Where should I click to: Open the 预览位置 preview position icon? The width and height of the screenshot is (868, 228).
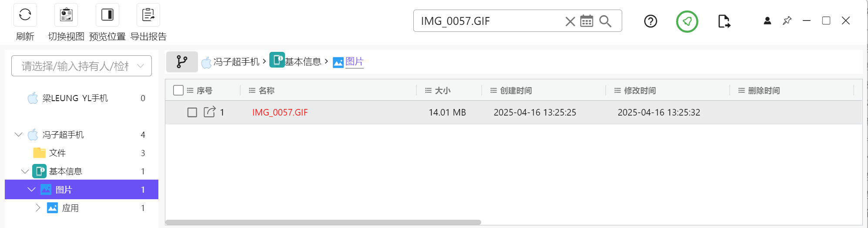(x=107, y=15)
